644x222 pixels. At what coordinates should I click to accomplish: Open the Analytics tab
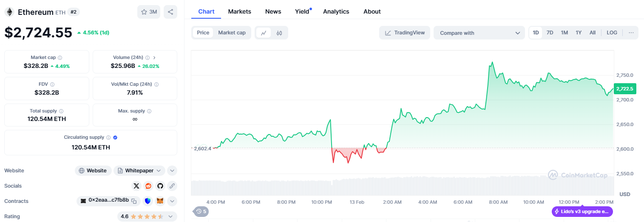coord(336,11)
